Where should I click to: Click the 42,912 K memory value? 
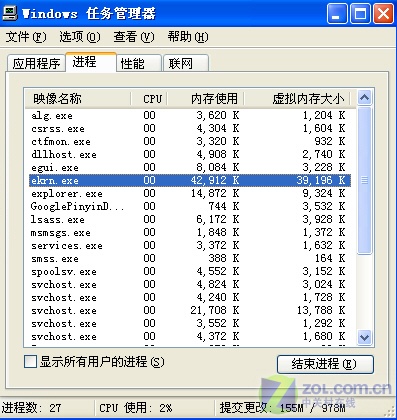click(x=215, y=180)
